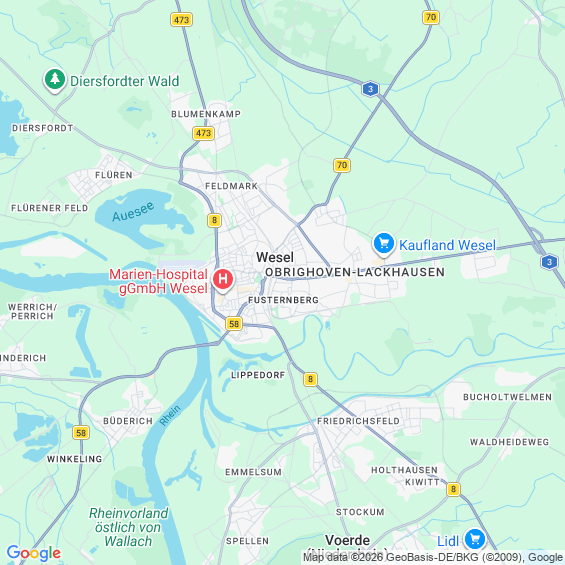Select the Voerde town label
This screenshot has height=565, width=565.
(347, 540)
